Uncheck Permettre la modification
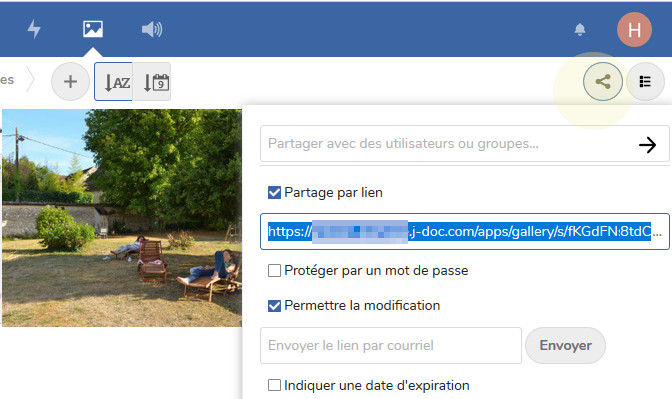This screenshot has height=399, width=672. (x=274, y=306)
